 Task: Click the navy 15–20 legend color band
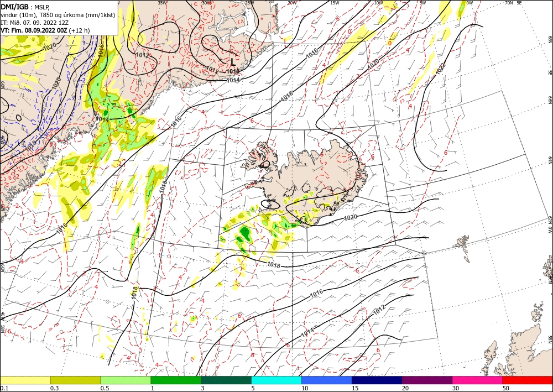[377, 380]
